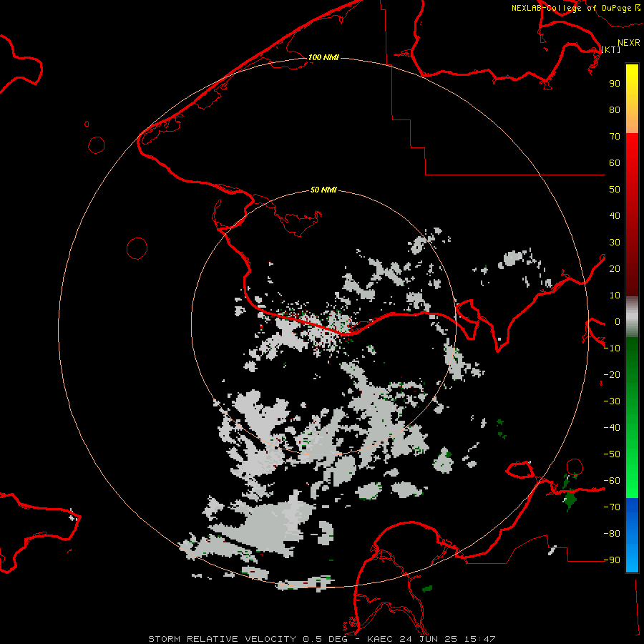Click the 80 value on velocity scale
644x644 pixels.
coord(615,110)
